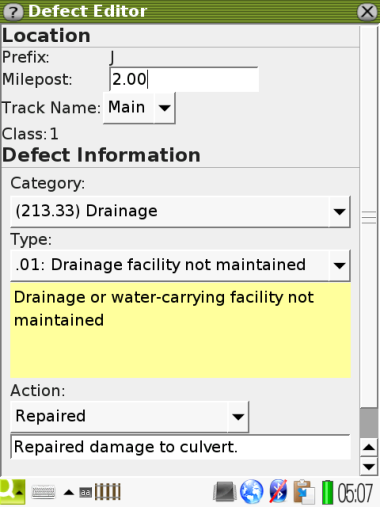Click into the Milepost input field
The image size is (380, 507).
pyautogui.click(x=184, y=80)
